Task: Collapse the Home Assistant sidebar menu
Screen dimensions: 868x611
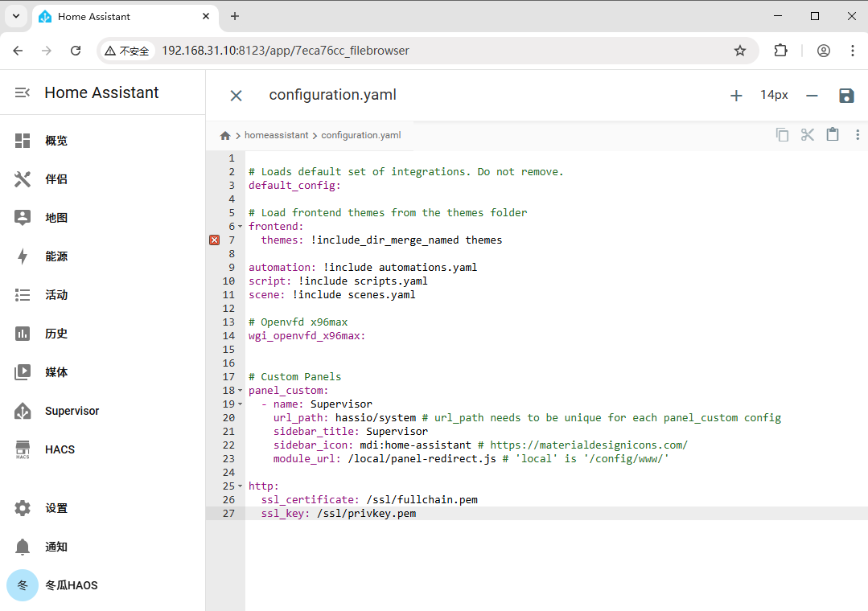Action: point(23,92)
